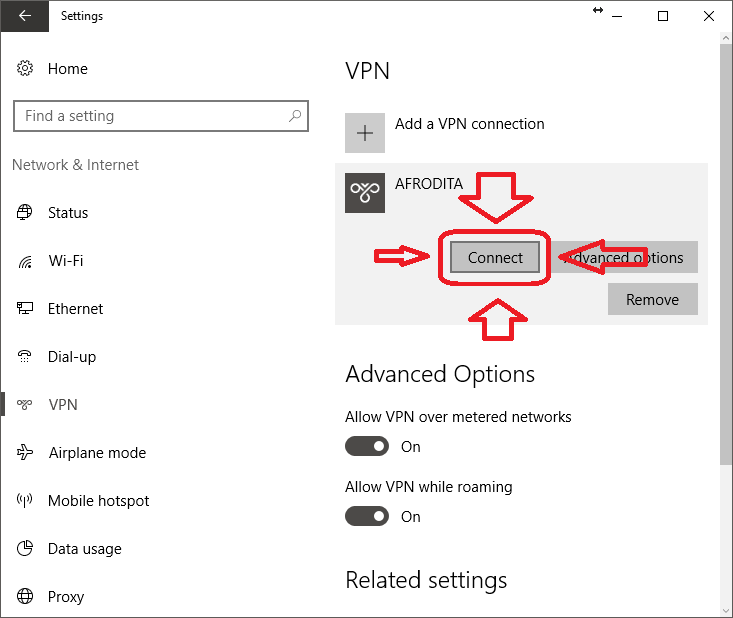Image resolution: width=733 pixels, height=618 pixels.
Task: Go back with the arrow button
Action: tap(25, 16)
